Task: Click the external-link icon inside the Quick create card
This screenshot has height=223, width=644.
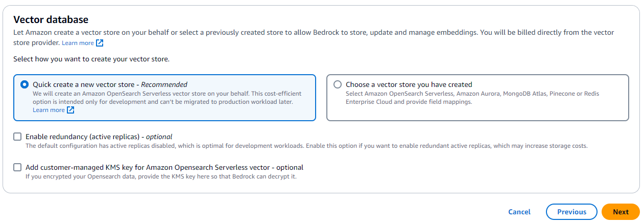Action: [71, 110]
